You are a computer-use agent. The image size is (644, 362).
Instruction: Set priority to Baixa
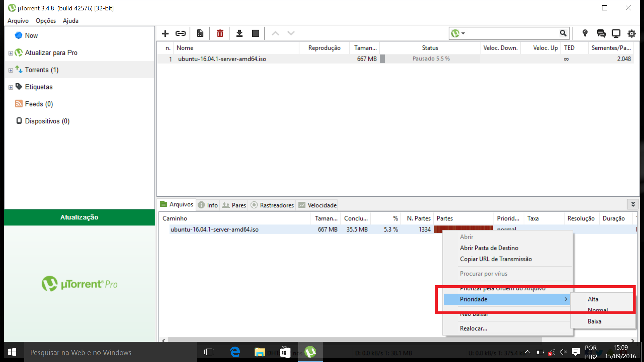tap(594, 321)
